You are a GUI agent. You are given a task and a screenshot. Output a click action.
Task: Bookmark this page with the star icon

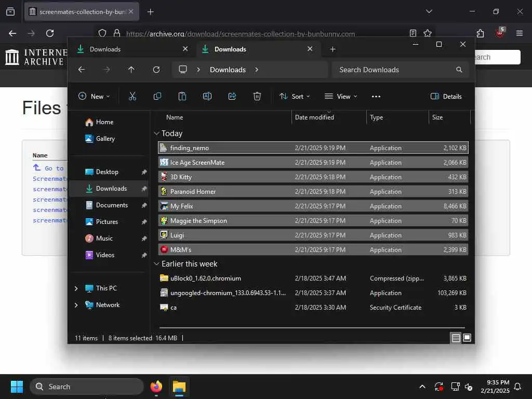click(428, 33)
